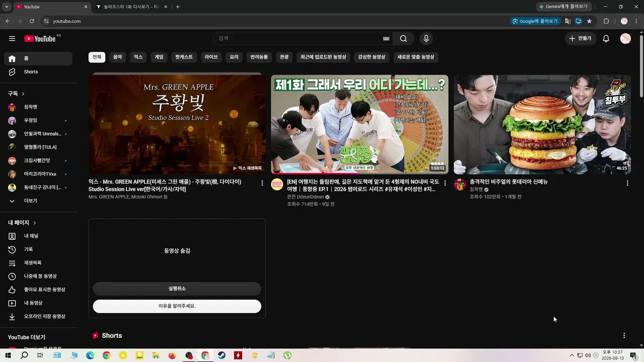Select the 팟캐스트 filter chip
Screen dimensions: 644x362
tap(184, 57)
